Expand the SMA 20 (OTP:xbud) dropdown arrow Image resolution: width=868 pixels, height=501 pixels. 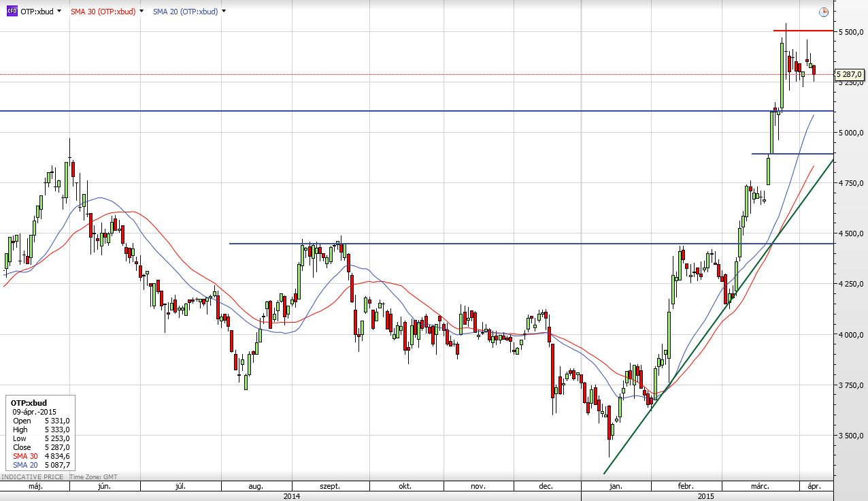click(x=224, y=12)
